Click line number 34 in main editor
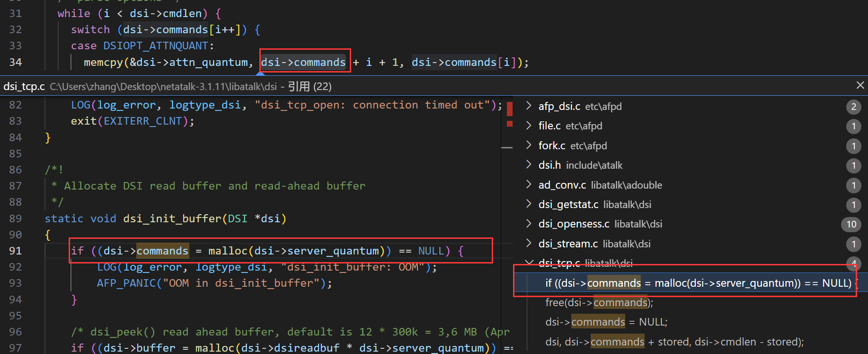 click(15, 62)
